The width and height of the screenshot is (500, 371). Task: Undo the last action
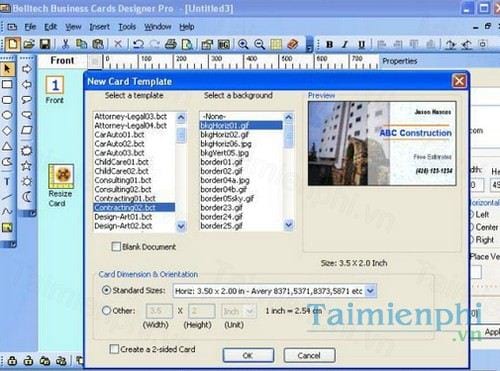[138, 44]
